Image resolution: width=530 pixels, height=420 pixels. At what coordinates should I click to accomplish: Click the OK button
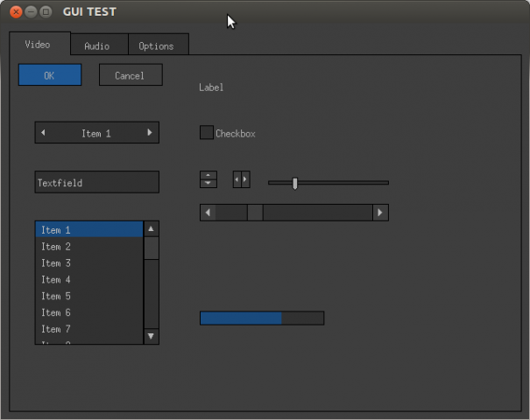tap(49, 75)
